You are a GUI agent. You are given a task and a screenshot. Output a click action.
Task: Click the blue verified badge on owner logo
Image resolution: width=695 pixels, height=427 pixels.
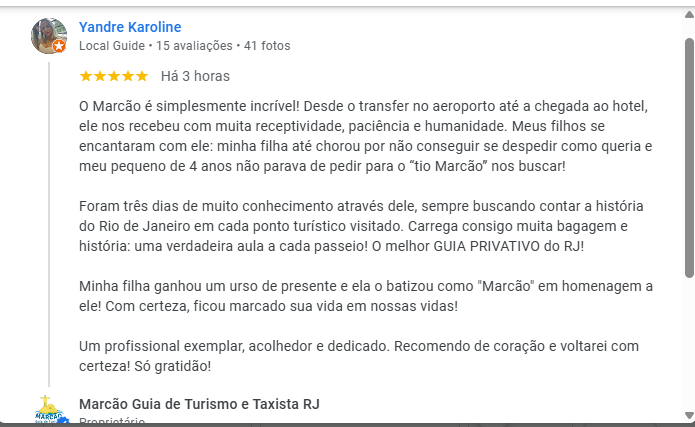63,422
